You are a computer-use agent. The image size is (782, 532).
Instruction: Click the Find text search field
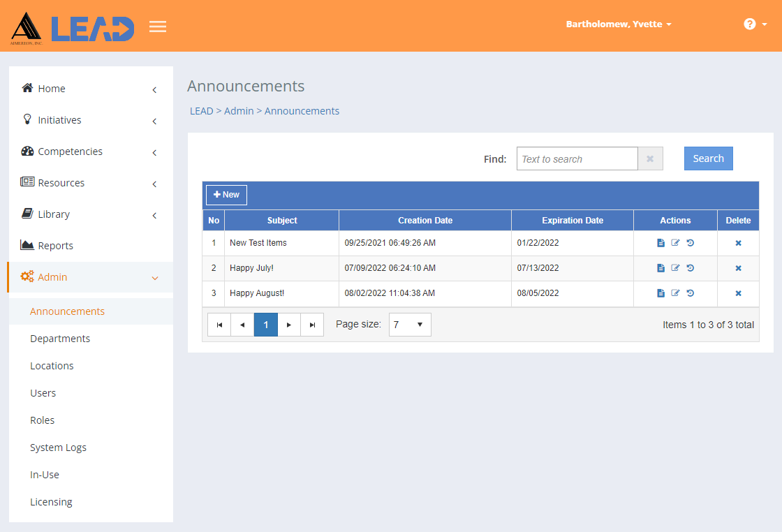coord(577,158)
